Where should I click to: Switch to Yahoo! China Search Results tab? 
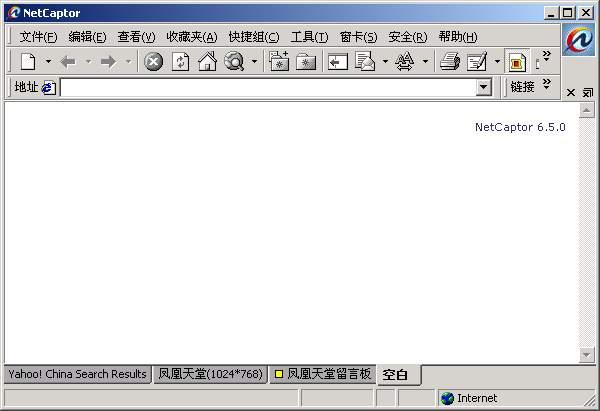point(77,374)
